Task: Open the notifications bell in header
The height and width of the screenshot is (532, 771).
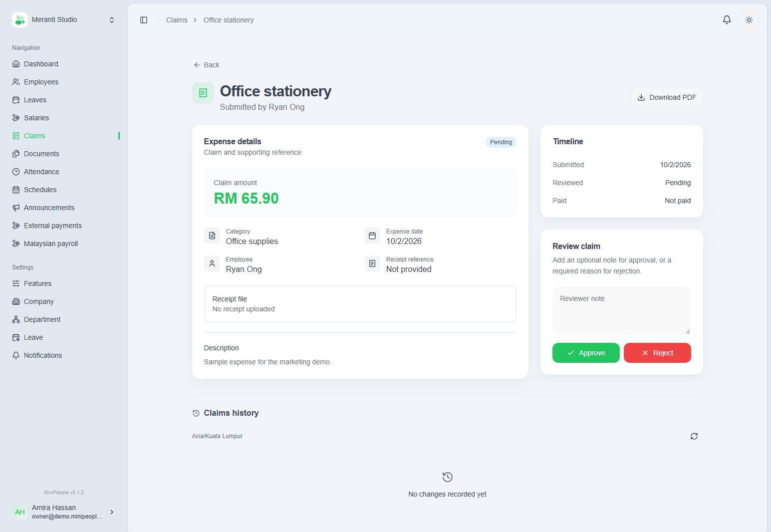Action: coord(727,20)
